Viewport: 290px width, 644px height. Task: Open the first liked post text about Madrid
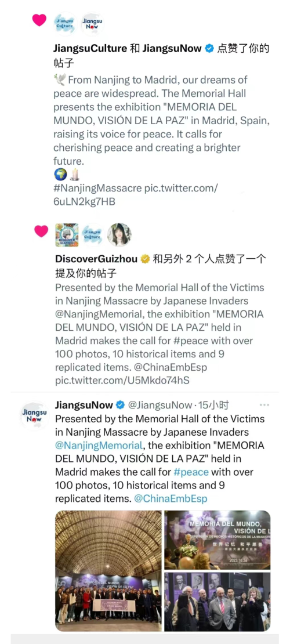tap(156, 140)
